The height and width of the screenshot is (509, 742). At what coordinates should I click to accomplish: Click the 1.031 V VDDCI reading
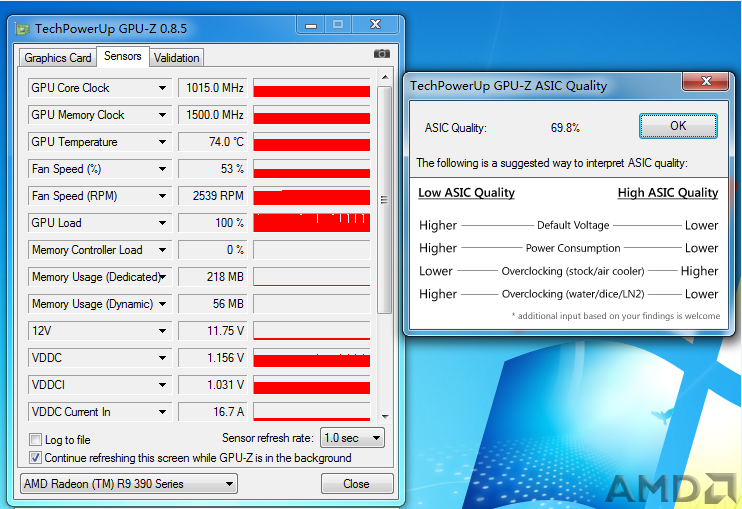pyautogui.click(x=212, y=385)
